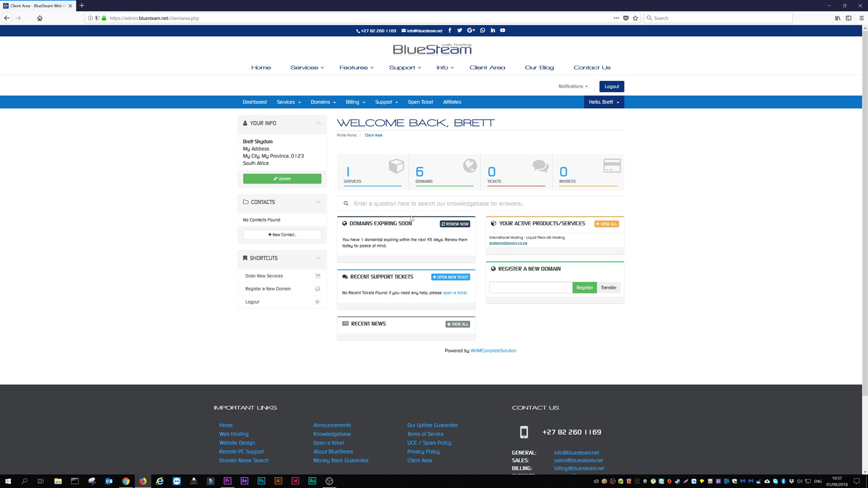This screenshot has height=488, width=868.
Task: Open the WHMCompleteSolution link
Action: (493, 351)
